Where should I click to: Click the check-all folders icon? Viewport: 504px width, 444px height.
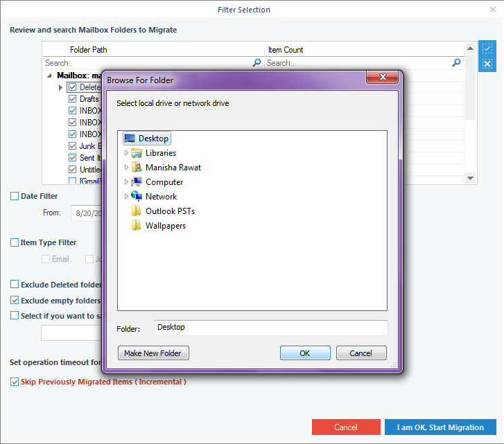[x=487, y=48]
